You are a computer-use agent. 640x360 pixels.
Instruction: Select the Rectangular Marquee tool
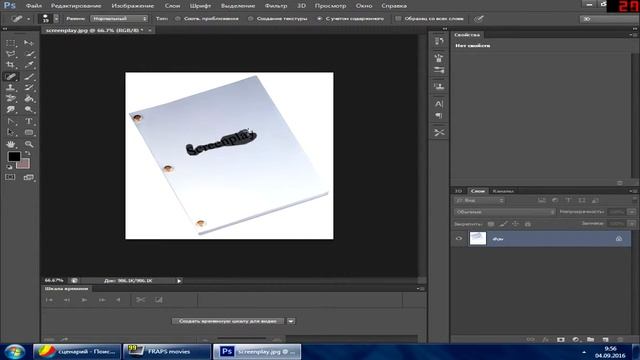click(11, 42)
